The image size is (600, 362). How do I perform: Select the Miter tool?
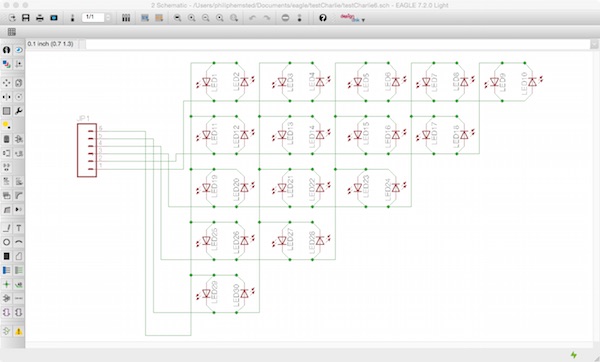pyautogui.click(x=18, y=196)
